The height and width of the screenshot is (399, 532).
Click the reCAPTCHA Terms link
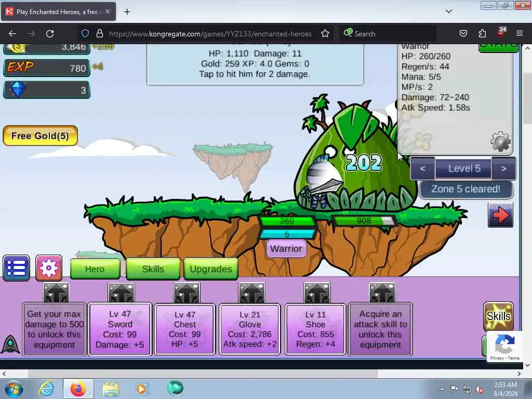514,358
